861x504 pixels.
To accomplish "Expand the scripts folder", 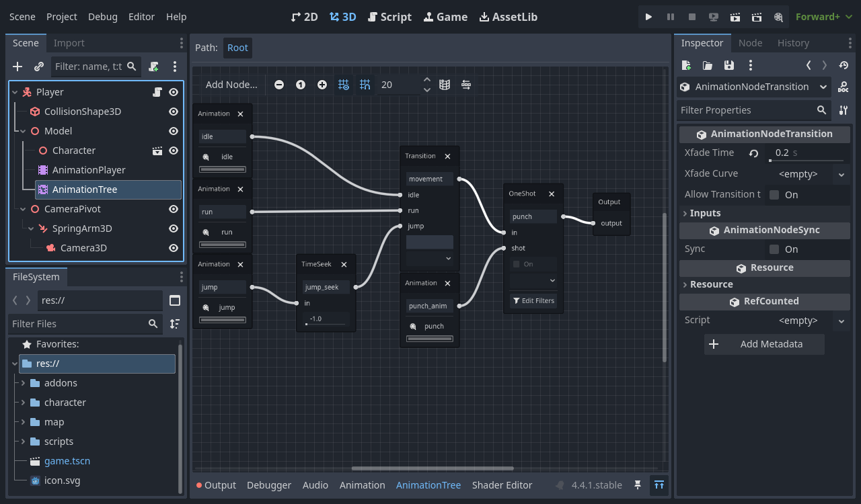I will (x=23, y=442).
